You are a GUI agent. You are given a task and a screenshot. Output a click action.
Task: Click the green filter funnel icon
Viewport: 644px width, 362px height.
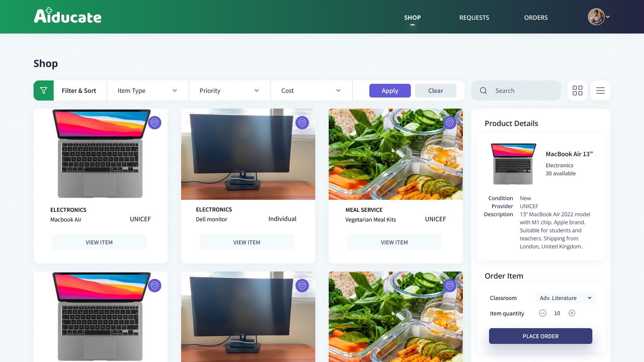tap(44, 90)
